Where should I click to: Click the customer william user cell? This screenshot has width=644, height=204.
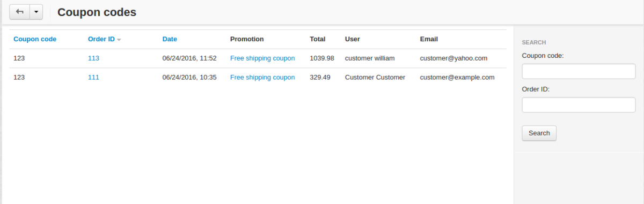[370, 58]
